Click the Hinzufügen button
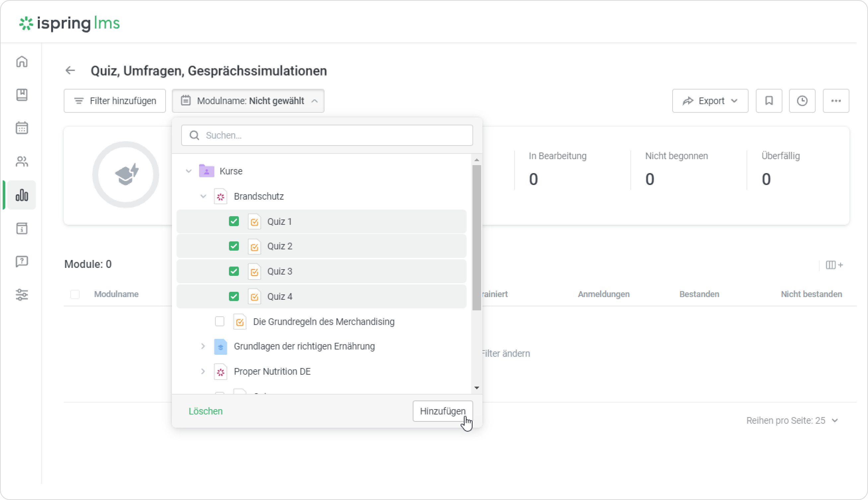The image size is (868, 500). click(442, 411)
